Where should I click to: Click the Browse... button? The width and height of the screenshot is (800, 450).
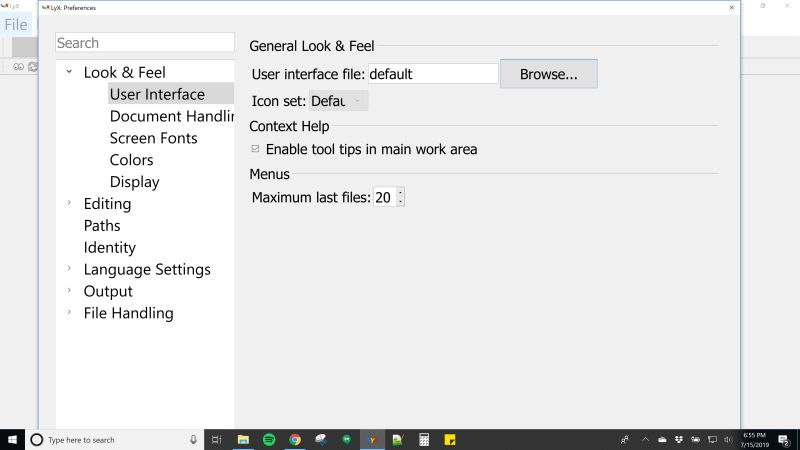coord(549,74)
